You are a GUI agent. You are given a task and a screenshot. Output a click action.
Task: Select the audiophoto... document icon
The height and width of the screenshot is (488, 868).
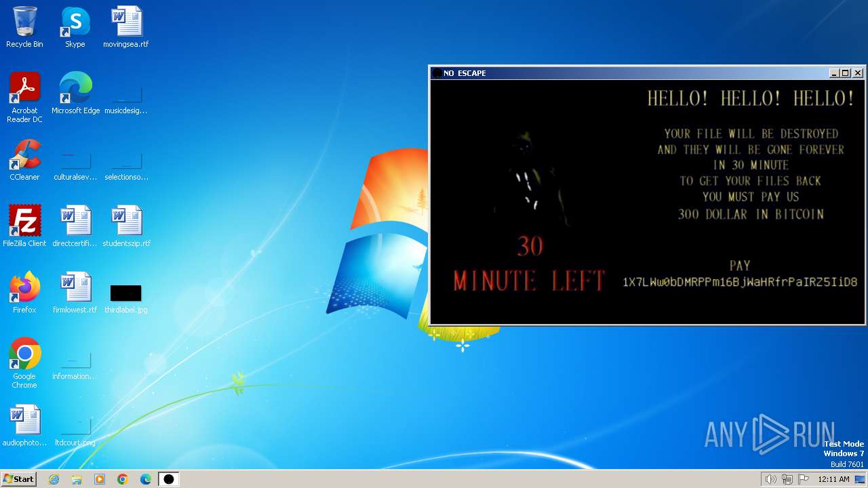(x=24, y=426)
